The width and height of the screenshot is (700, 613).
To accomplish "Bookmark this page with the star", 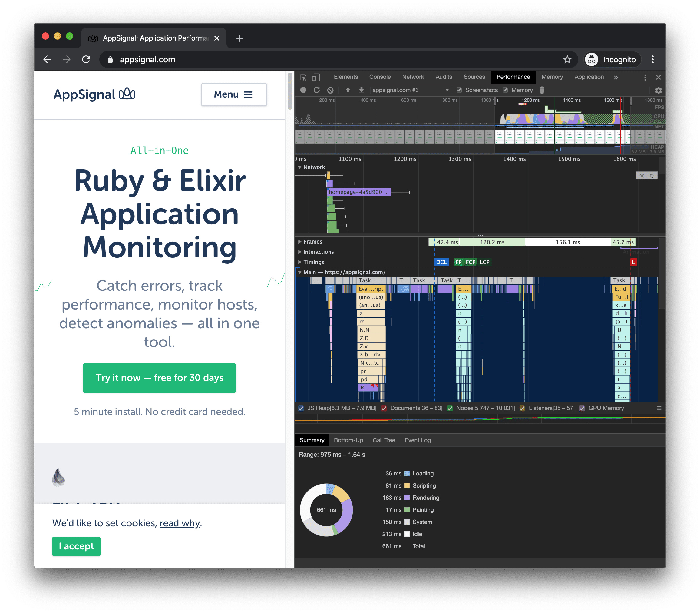I will [567, 60].
